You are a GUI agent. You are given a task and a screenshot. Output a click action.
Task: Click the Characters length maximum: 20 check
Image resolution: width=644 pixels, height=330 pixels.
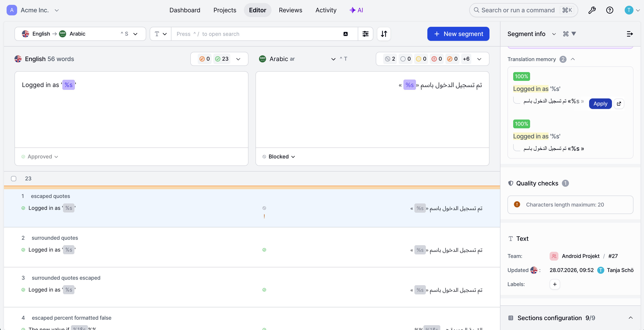click(x=570, y=205)
